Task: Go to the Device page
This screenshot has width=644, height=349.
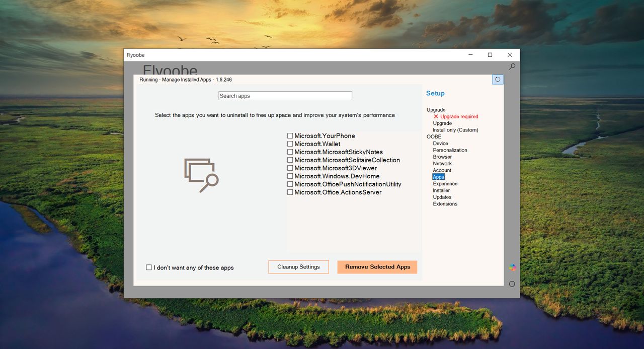Action: point(440,144)
